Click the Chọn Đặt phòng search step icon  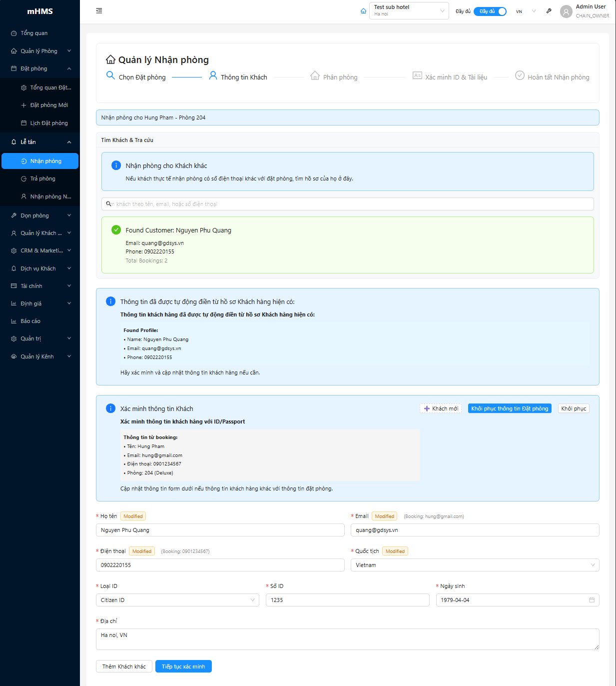coord(110,75)
